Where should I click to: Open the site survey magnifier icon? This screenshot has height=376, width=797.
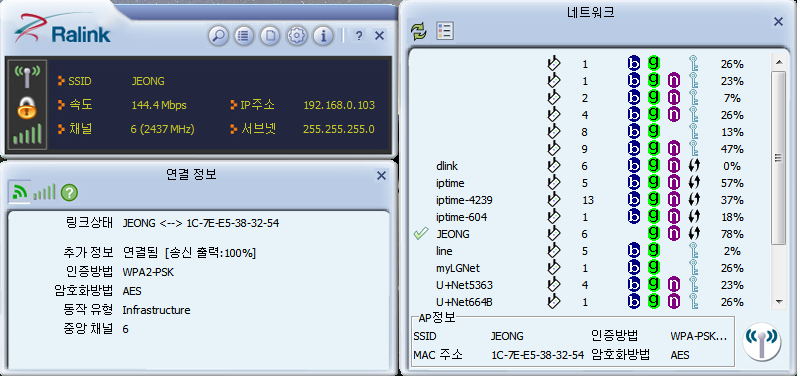[x=218, y=36]
